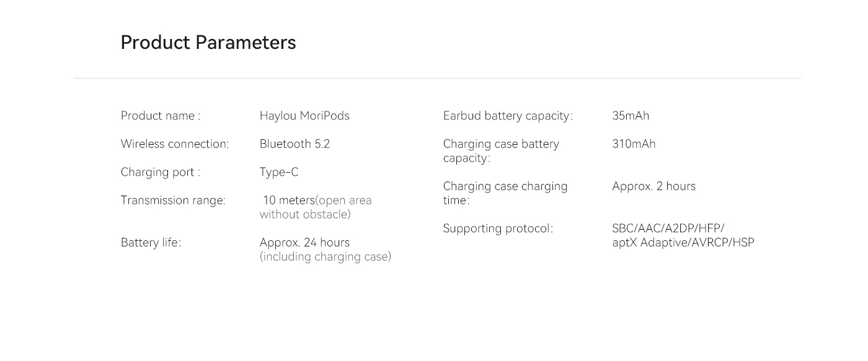This screenshot has width=868, height=361.
Task: Click the Bluetooth 5.2 value
Action: [x=294, y=144]
